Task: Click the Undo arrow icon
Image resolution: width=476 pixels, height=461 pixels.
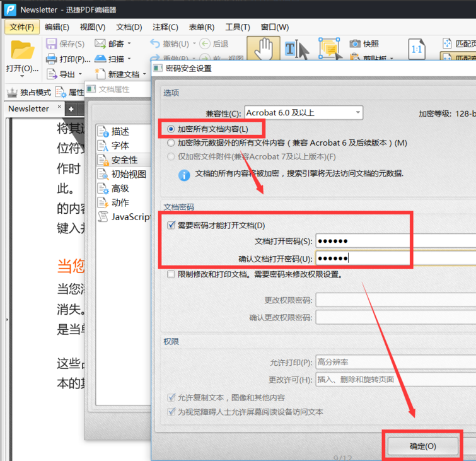Action: point(155,44)
